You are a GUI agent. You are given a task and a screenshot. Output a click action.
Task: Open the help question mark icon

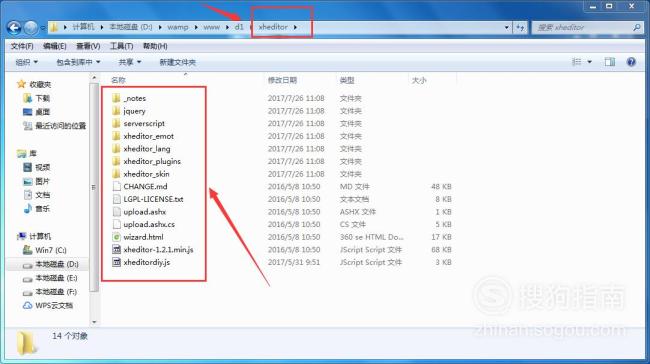[631, 62]
